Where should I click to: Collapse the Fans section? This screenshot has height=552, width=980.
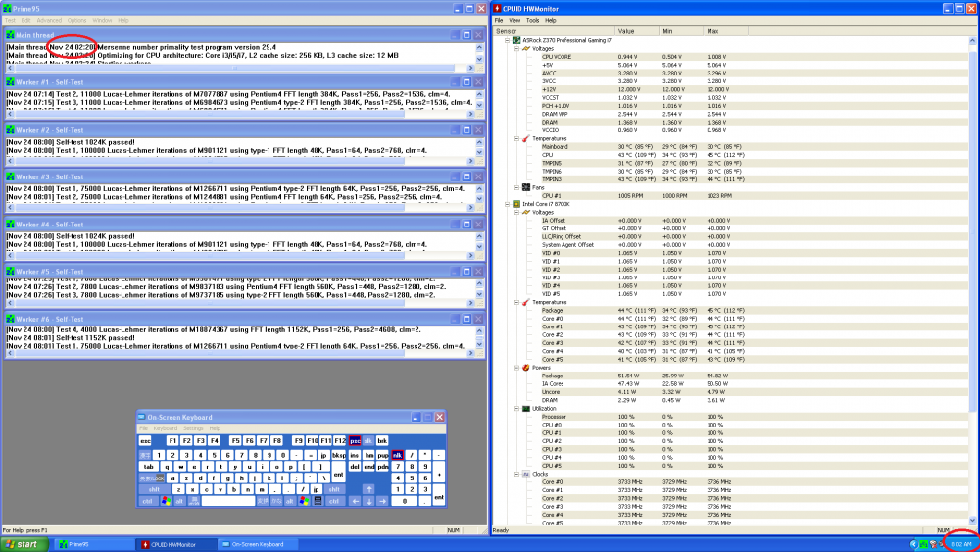pyautogui.click(x=516, y=187)
